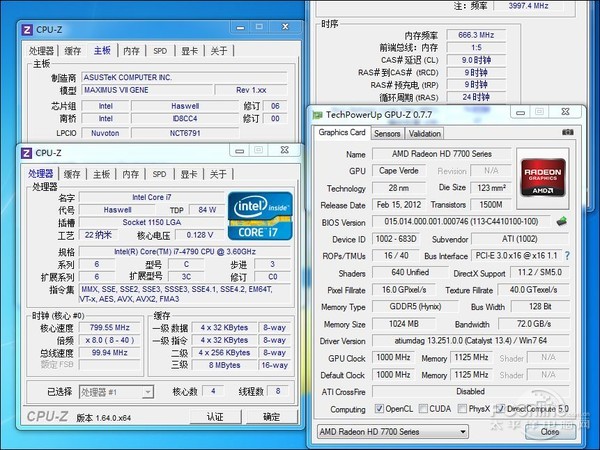This screenshot has width=600, height=450.
Task: Open 处理器 tab in the motherboard CPU-Z window
Action: pos(41,51)
